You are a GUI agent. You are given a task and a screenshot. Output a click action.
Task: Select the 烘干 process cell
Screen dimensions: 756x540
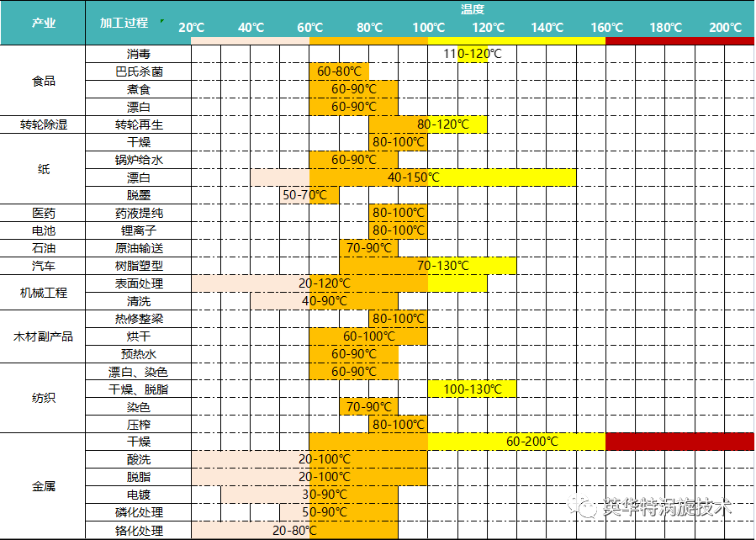click(139, 336)
